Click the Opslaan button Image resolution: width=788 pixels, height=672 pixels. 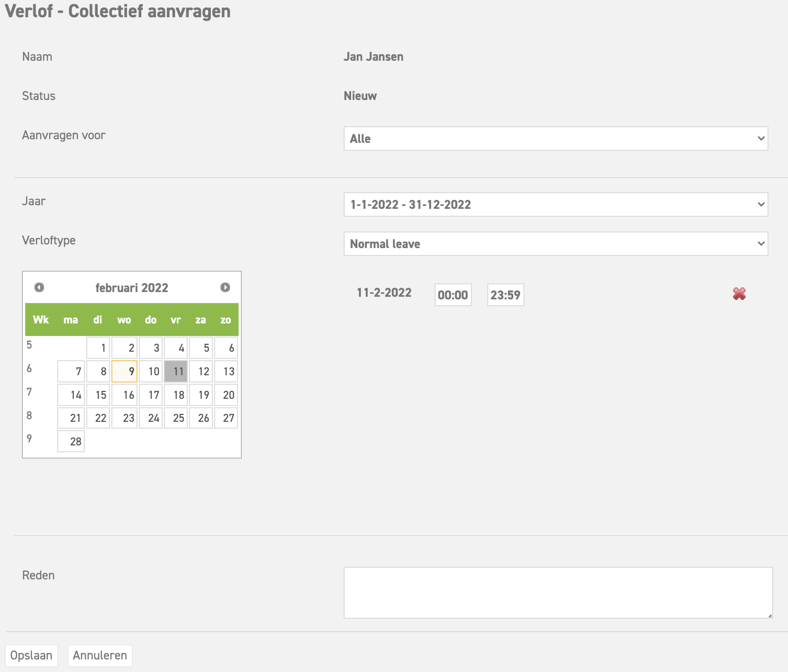pyautogui.click(x=31, y=655)
